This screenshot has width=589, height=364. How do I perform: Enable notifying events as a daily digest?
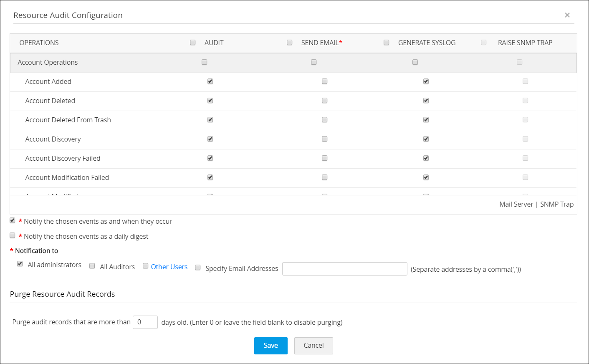(12, 235)
